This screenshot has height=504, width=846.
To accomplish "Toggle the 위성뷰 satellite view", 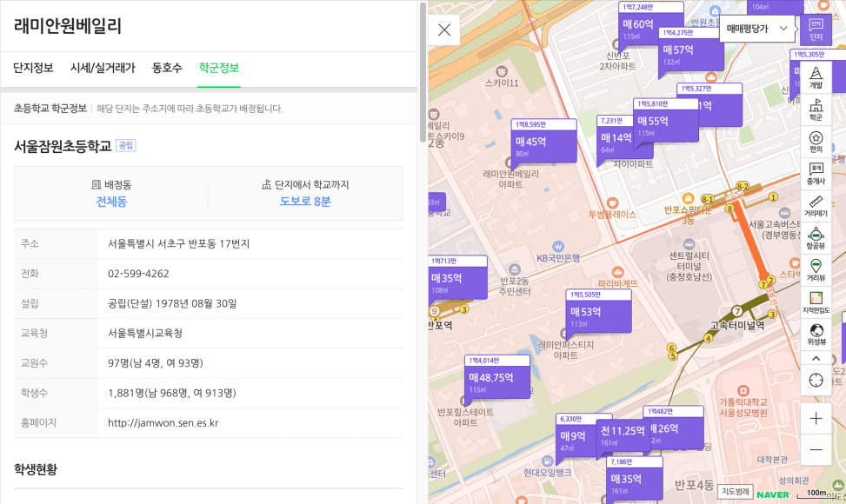I will (816, 334).
